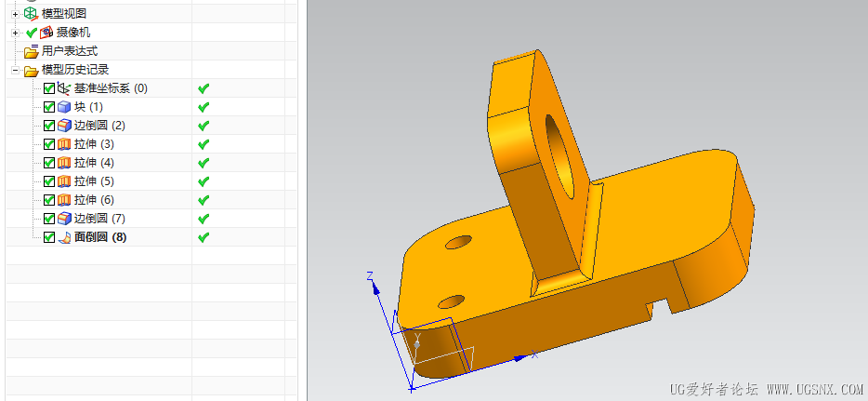Viewport: 868px width, 401px height.
Task: Select the 拉伸 (4) feature name
Action: coord(94,163)
